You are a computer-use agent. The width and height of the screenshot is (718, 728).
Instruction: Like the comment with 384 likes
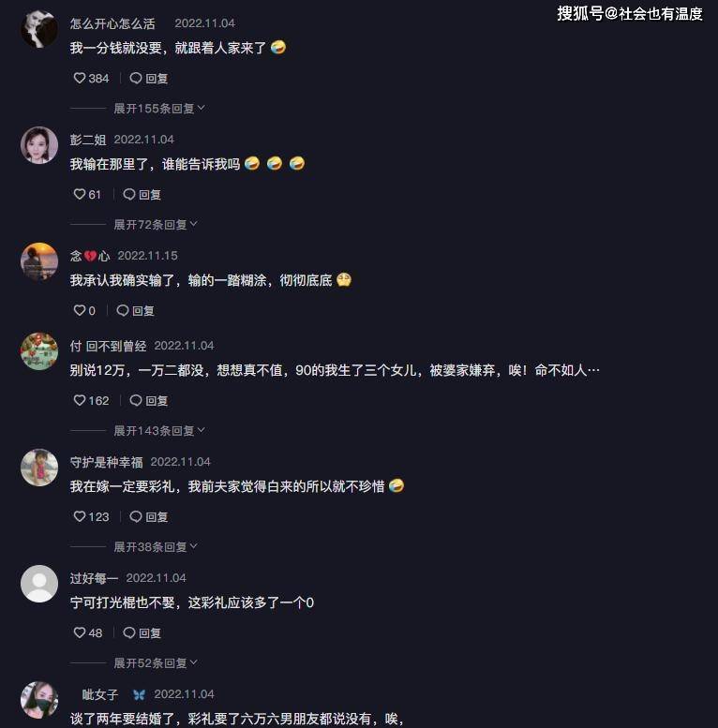point(80,78)
